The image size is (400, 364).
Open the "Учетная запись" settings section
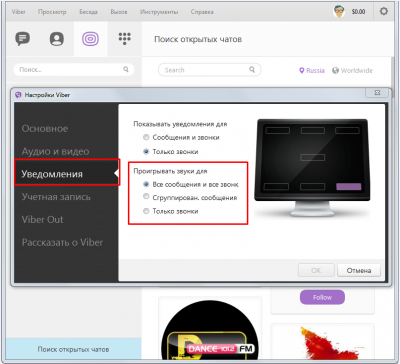[x=56, y=197]
